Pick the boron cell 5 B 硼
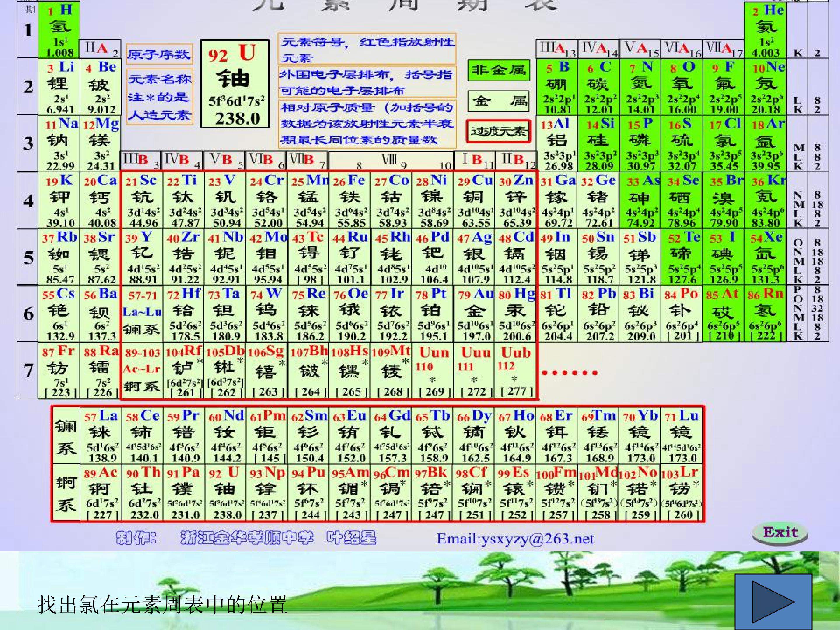 click(557, 87)
